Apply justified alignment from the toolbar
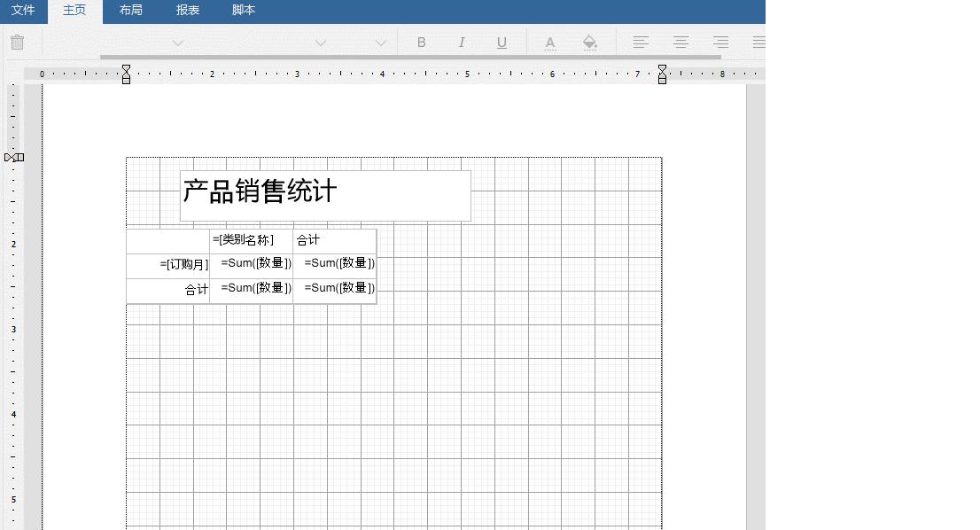 click(x=758, y=42)
